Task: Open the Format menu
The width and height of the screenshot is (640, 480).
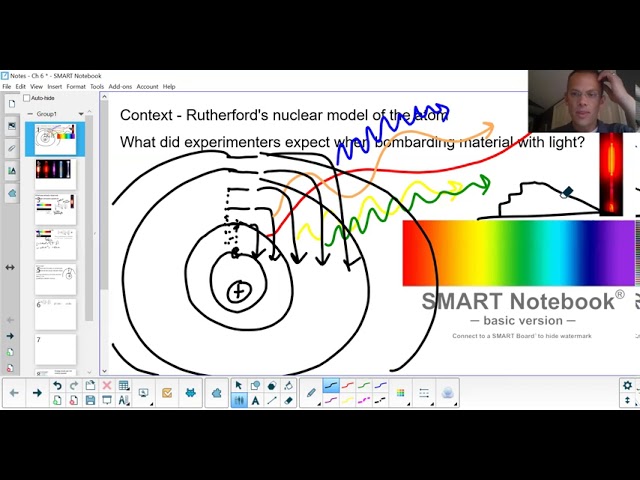Action: [76, 87]
